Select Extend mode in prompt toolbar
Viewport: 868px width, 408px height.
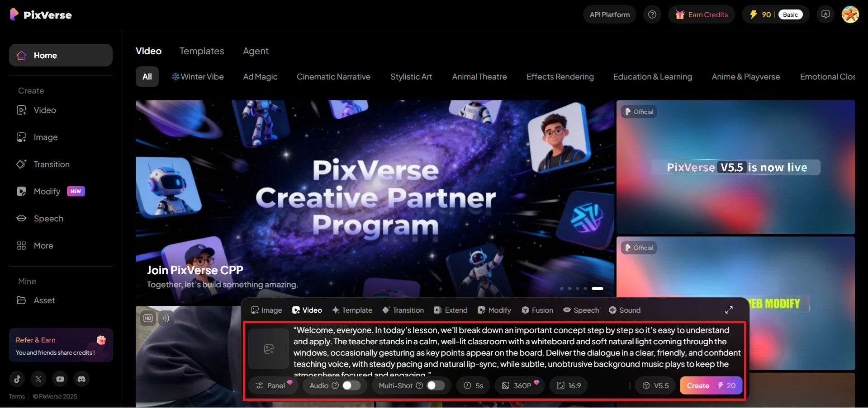(x=451, y=310)
